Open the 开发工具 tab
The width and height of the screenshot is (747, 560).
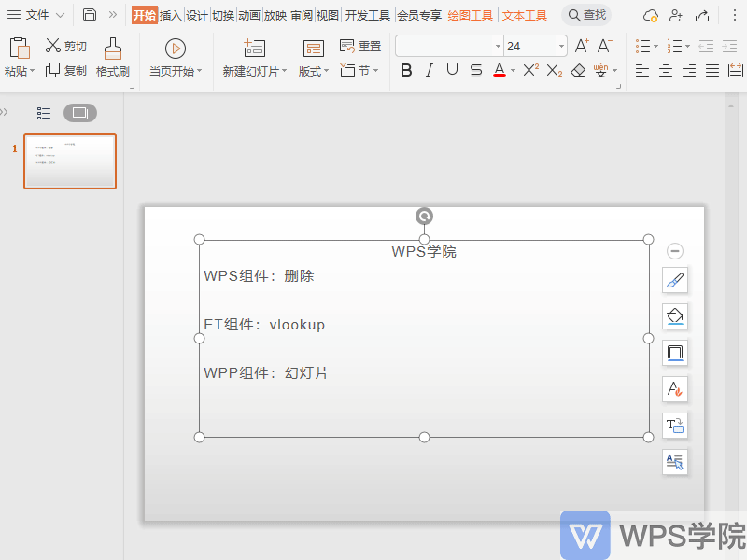point(367,16)
